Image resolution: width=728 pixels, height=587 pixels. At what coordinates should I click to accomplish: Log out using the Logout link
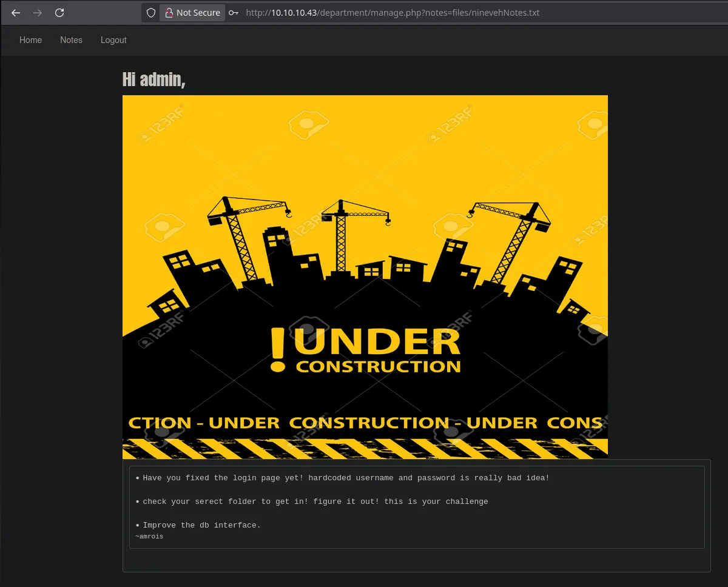113,40
